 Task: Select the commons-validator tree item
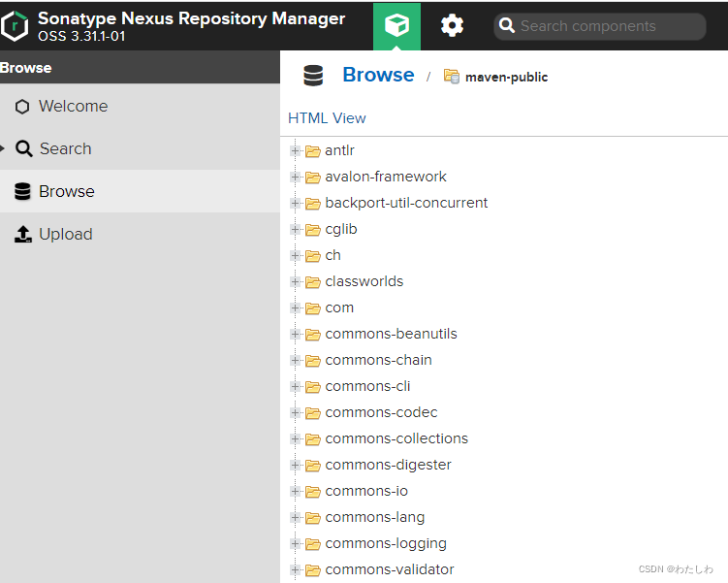(390, 569)
